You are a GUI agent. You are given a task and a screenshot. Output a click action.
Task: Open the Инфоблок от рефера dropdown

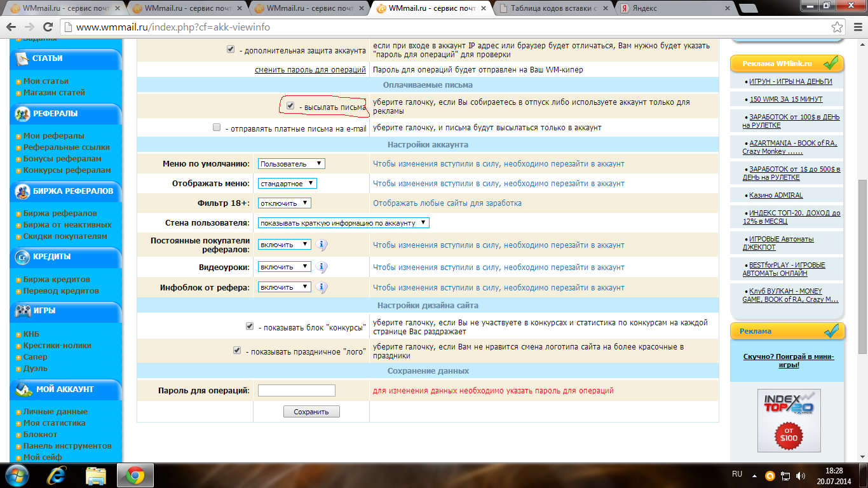tap(285, 287)
